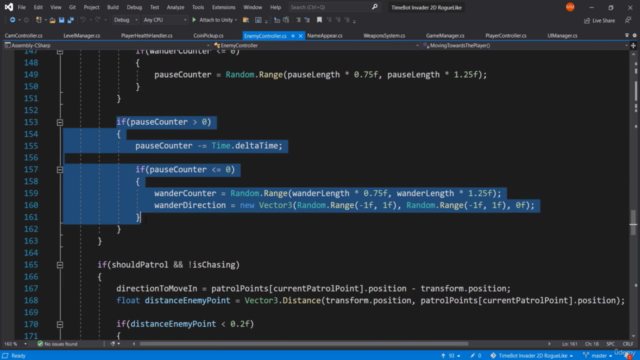This screenshot has height=360, width=640.
Task: Click the no issues found checkmark
Action: (40, 344)
